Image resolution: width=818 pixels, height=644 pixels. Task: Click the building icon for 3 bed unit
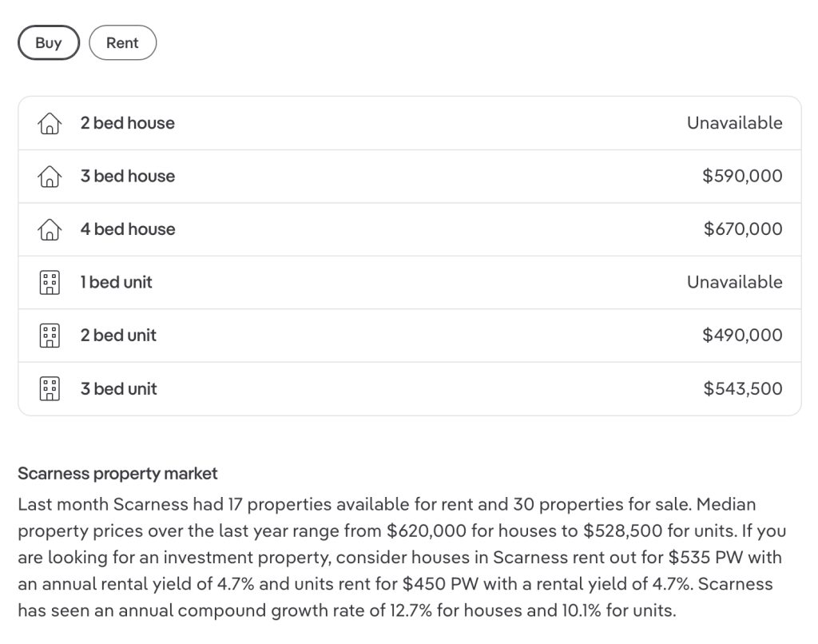(50, 389)
